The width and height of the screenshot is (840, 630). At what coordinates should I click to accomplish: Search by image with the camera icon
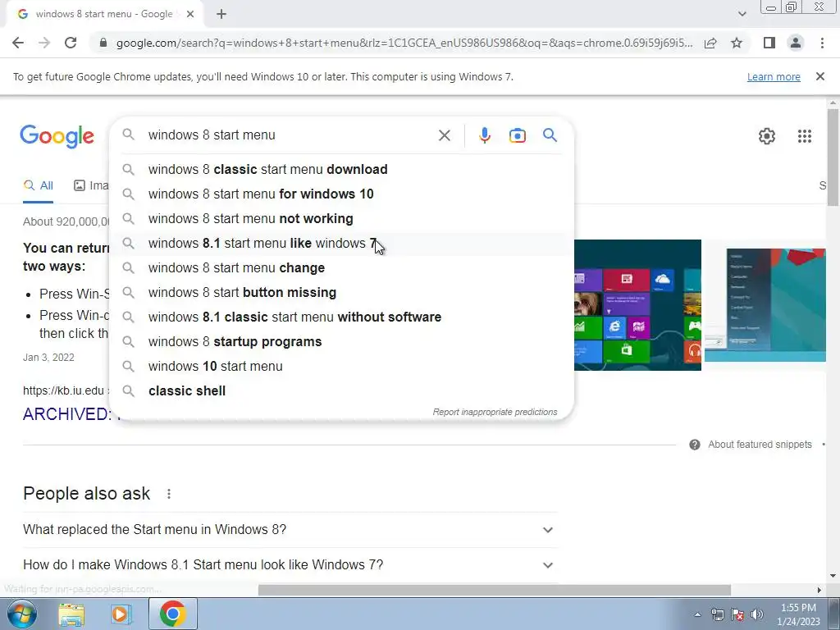point(517,135)
